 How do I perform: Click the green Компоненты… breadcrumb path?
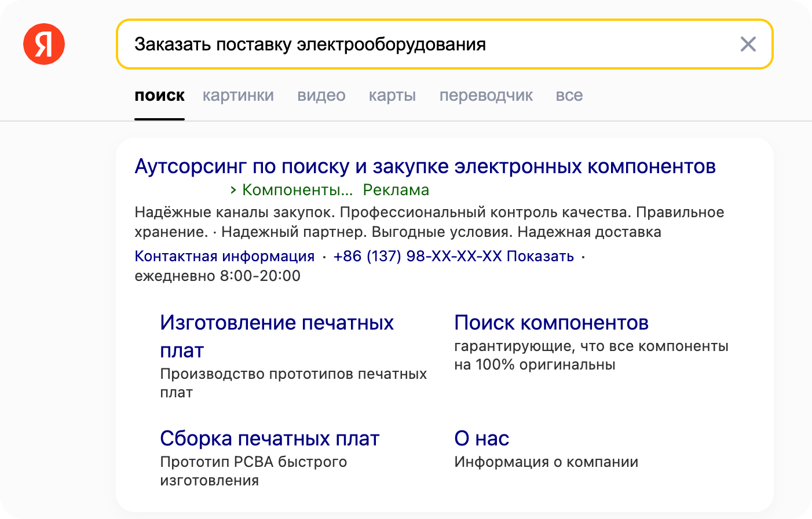(x=297, y=190)
